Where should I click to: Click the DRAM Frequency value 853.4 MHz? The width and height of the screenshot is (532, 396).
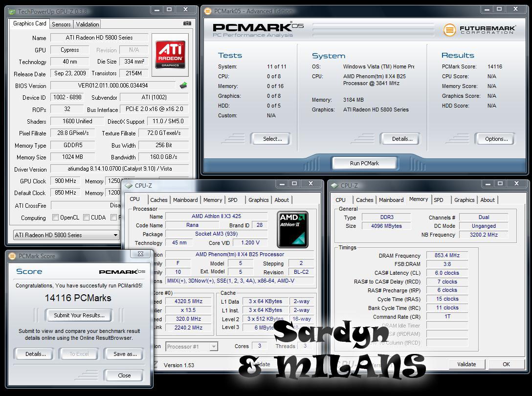pos(447,255)
